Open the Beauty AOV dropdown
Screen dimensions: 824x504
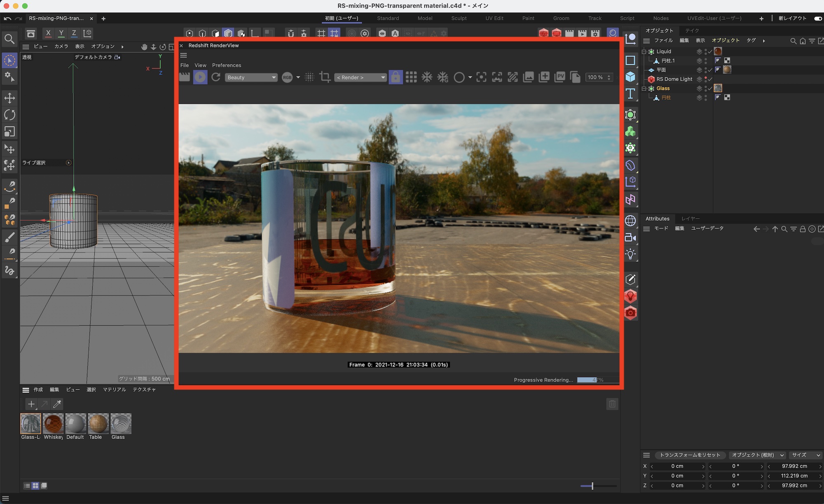coord(251,77)
